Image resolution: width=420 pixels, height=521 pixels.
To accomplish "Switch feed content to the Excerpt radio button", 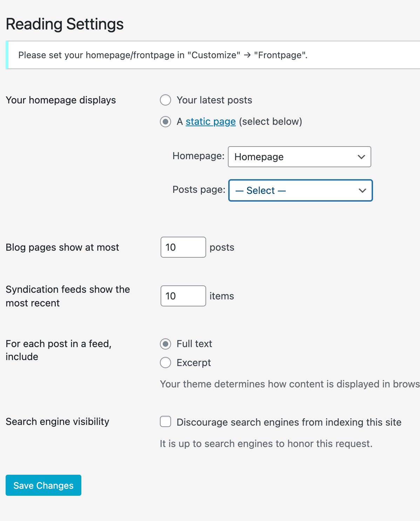I will (165, 363).
